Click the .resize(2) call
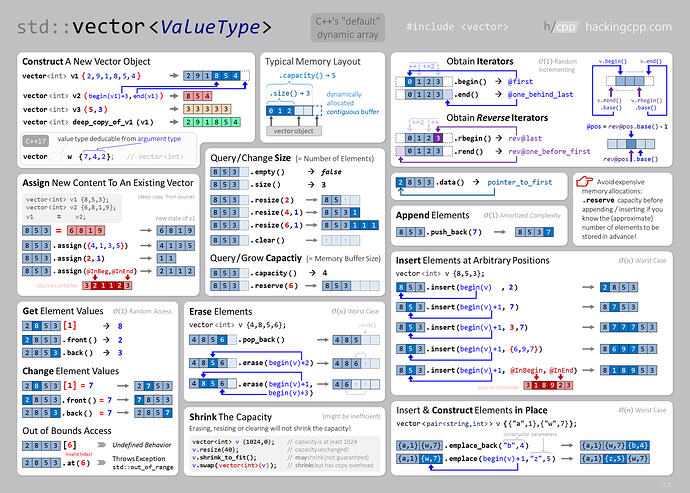Viewport: 690px width, 493px height. point(272,200)
